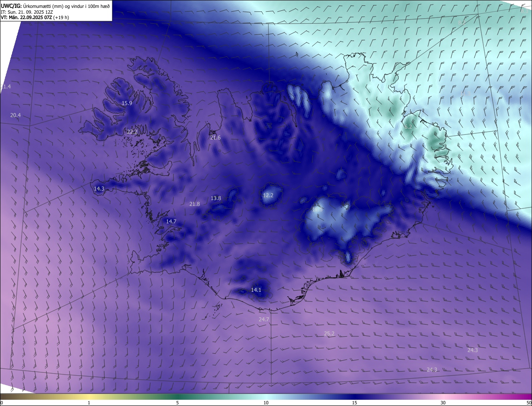Click the '30' tick on the colour scale
532x406 pixels.
click(443, 403)
